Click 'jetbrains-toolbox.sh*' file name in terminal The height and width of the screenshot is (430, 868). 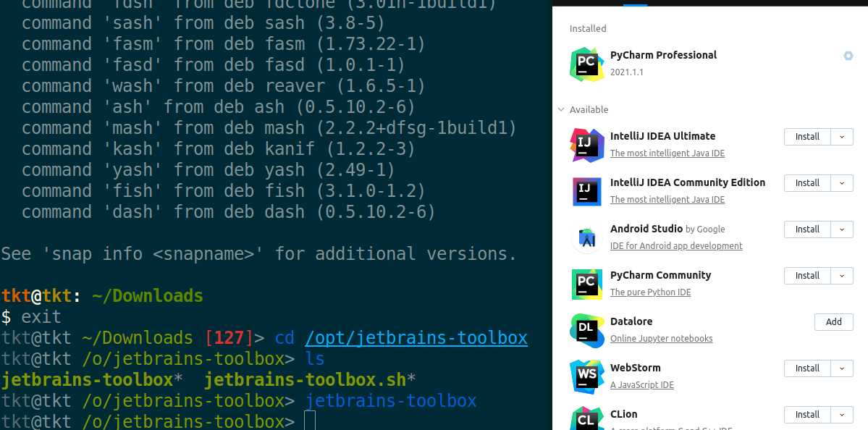tap(310, 380)
